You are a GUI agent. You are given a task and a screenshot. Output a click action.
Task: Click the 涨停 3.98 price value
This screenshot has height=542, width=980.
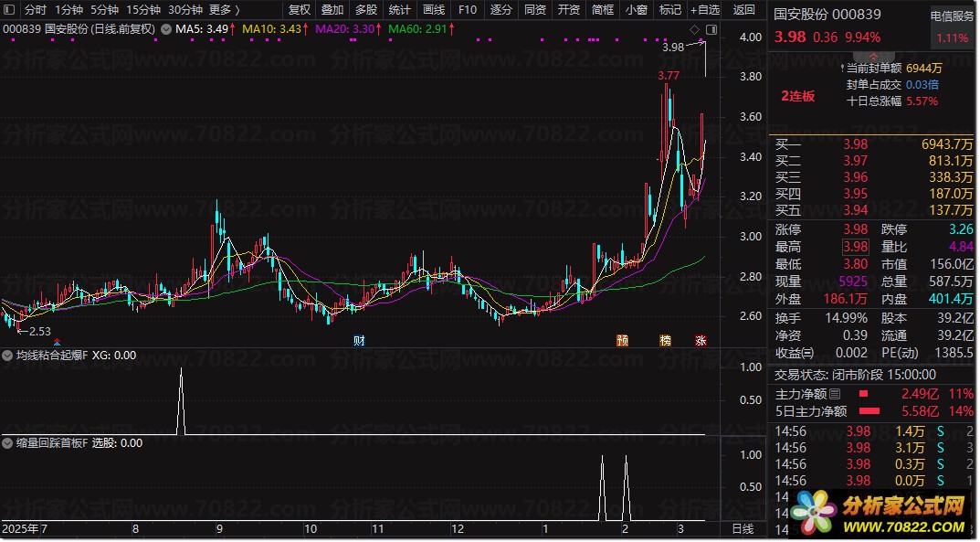856,229
